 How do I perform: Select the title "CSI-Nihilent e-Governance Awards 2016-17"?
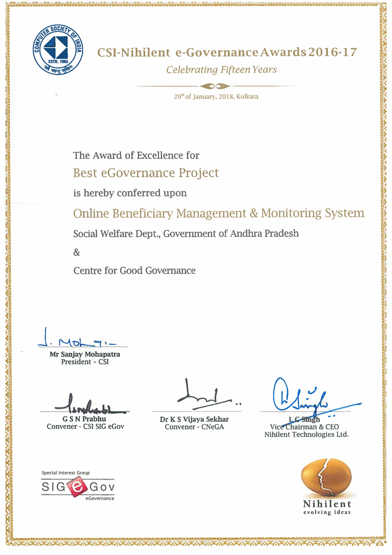pyautogui.click(x=227, y=52)
